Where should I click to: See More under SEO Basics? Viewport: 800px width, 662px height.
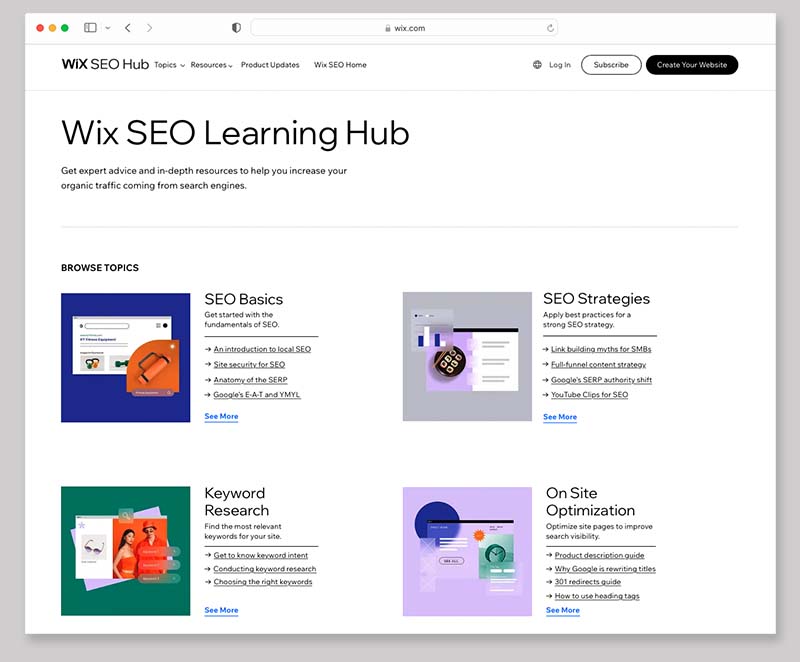pyautogui.click(x=221, y=416)
